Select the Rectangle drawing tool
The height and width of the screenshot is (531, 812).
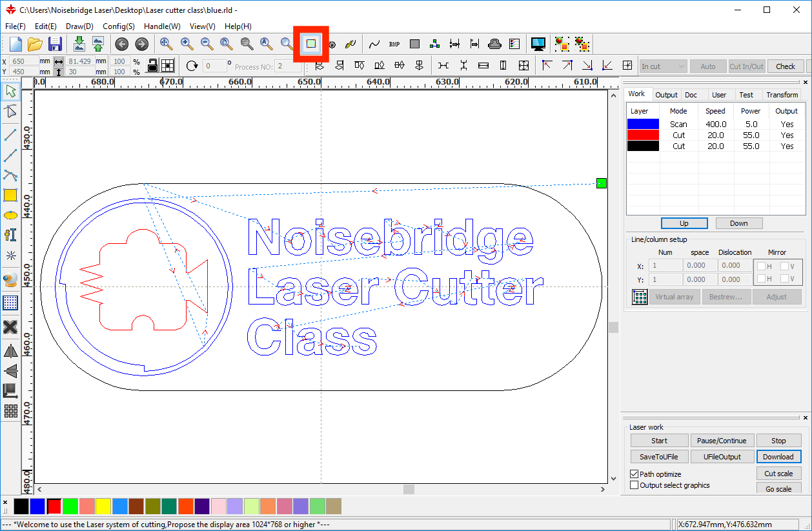(x=10, y=195)
